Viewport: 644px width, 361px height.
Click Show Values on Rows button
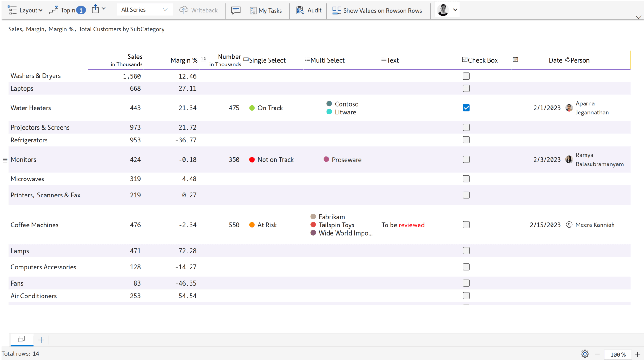pos(377,10)
